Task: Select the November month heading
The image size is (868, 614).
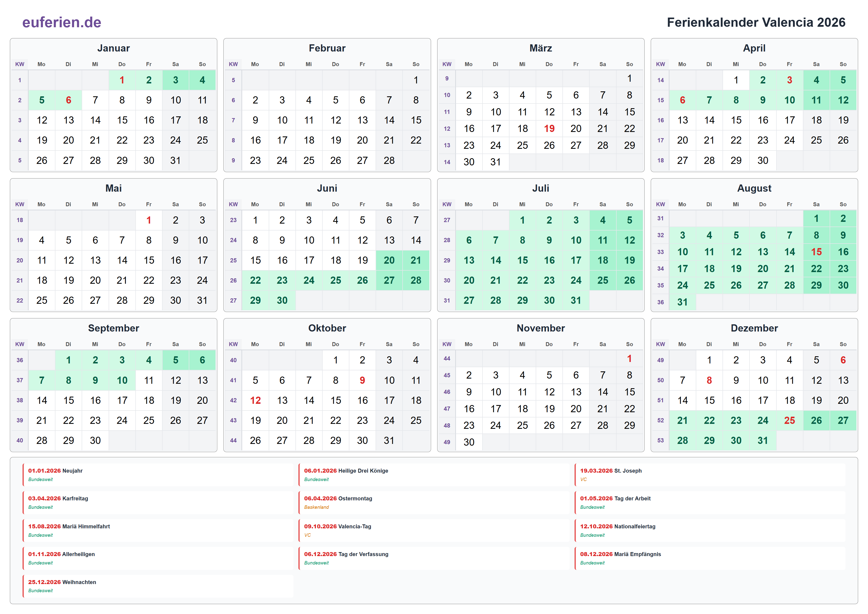Action: point(541,328)
